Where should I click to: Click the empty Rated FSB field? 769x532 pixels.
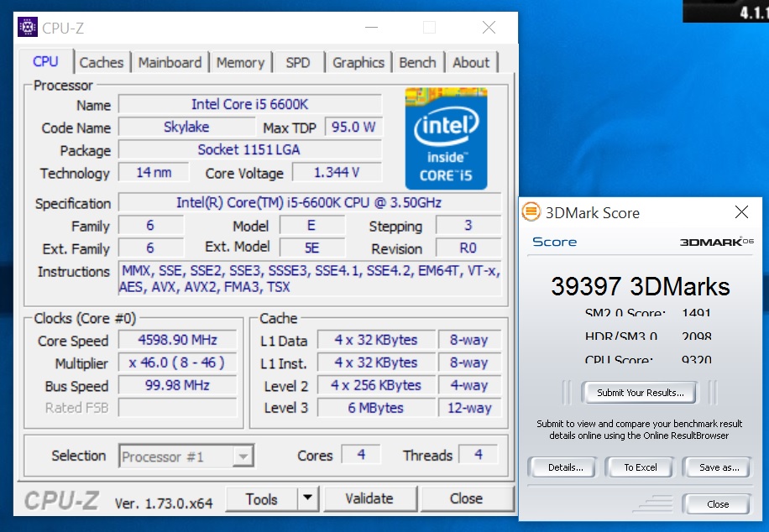[177, 408]
